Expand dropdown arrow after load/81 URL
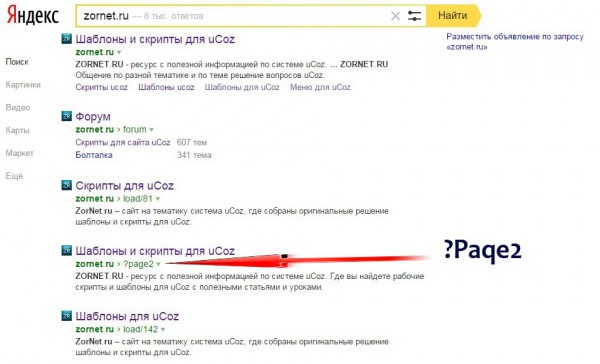 158,199
